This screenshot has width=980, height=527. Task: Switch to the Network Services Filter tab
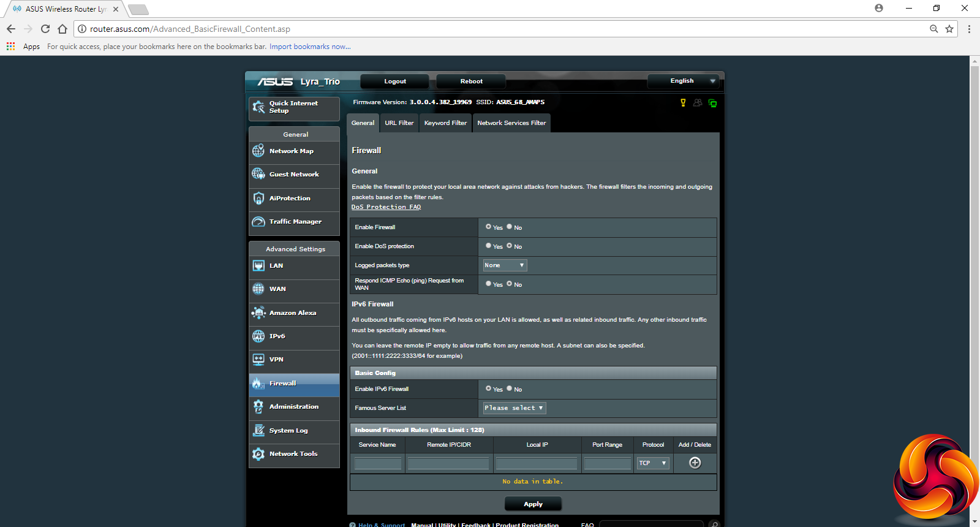511,123
